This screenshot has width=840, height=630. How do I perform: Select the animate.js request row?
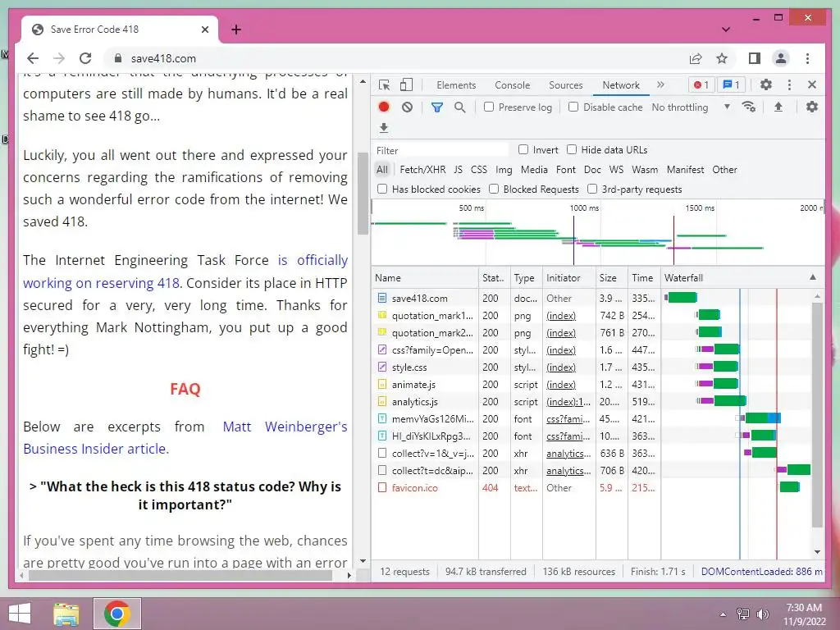[x=591, y=384]
